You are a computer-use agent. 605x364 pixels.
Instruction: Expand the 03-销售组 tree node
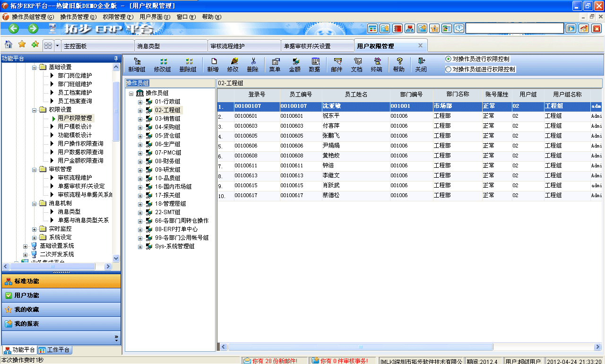click(x=139, y=118)
